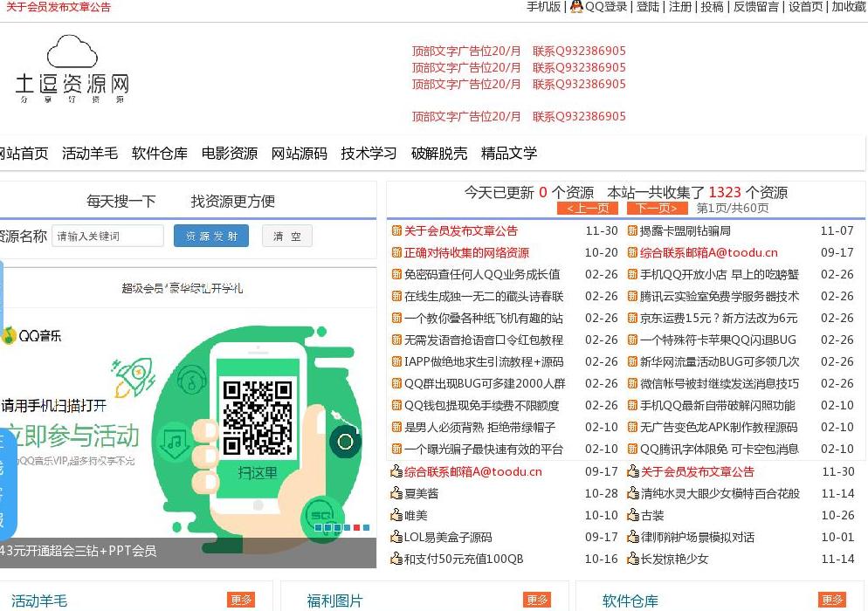The width and height of the screenshot is (868, 611).
Task: Open article 一个教你叠各种纸飞机有趣的站
Action: tap(483, 319)
